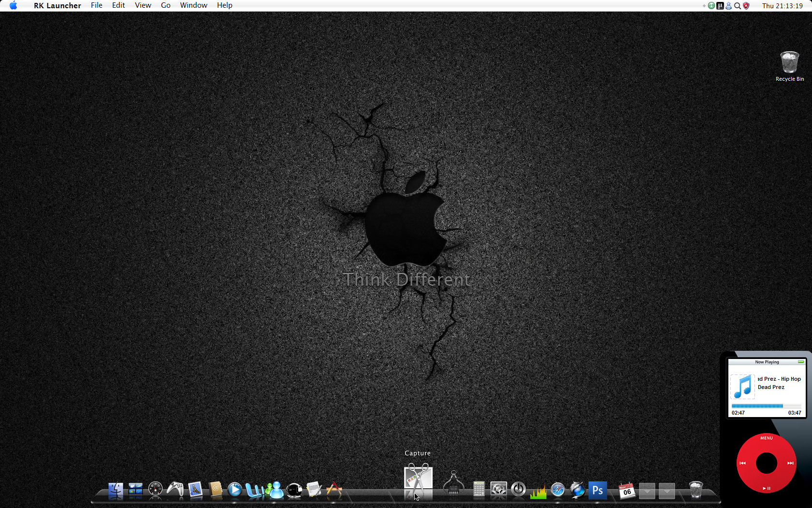Open the Recycle Bin desktop icon
Image resolution: width=812 pixels, height=508 pixels.
(x=789, y=67)
